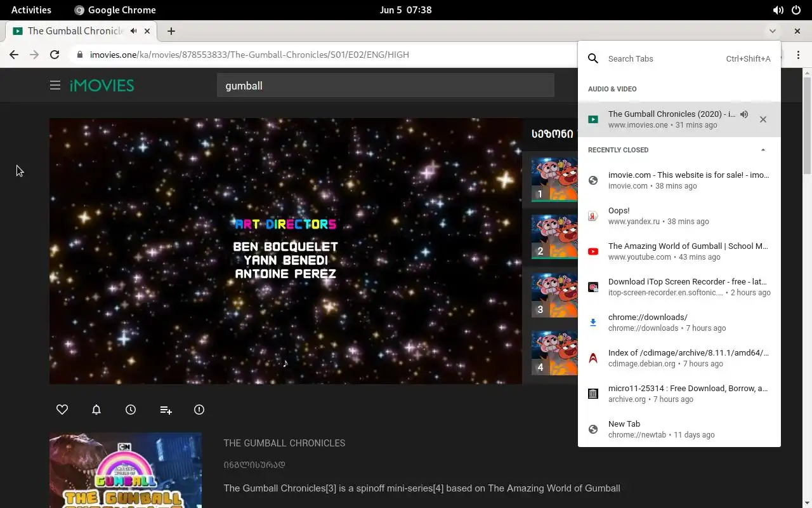Click the iTop Screen Recorder favicon
This screenshot has height=508, width=812.
(x=593, y=287)
